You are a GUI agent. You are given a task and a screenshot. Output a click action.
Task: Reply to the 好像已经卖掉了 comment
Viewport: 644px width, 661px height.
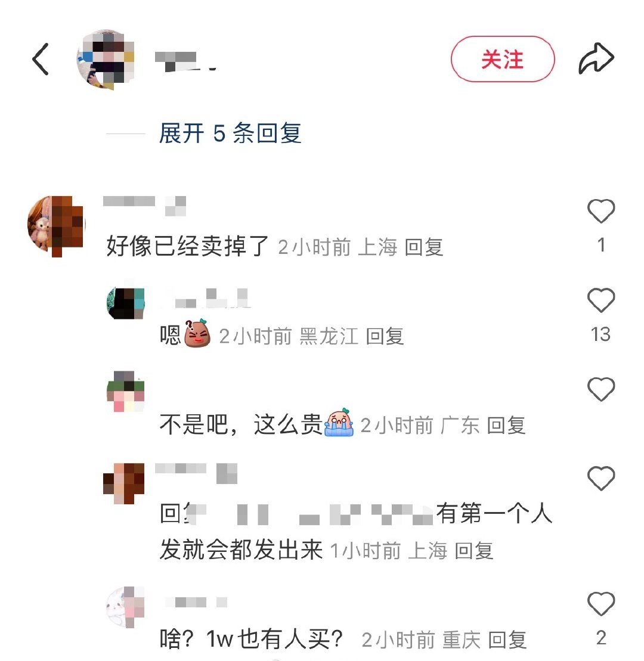(424, 247)
